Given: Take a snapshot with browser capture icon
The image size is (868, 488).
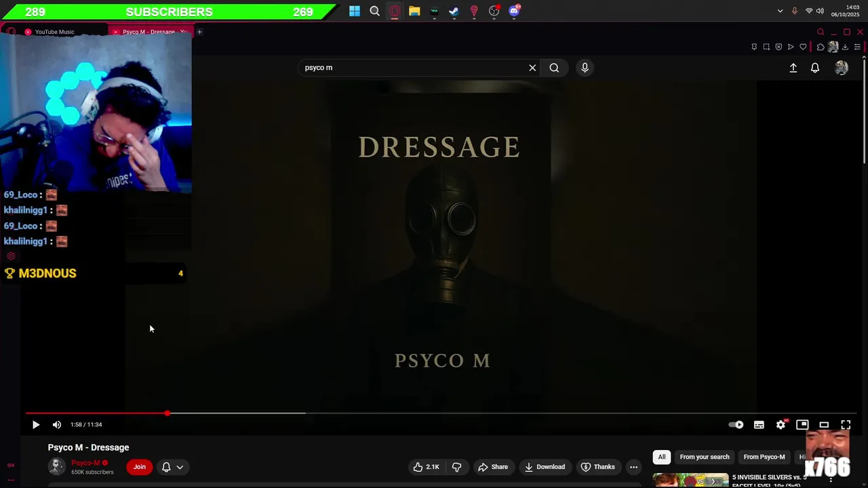Looking at the screenshot, I should click(766, 47).
